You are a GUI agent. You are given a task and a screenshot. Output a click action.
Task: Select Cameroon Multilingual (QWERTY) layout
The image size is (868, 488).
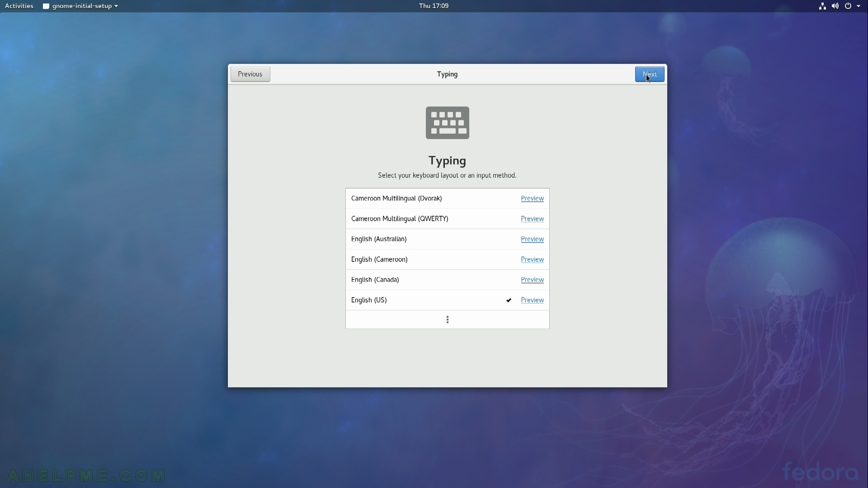point(447,219)
